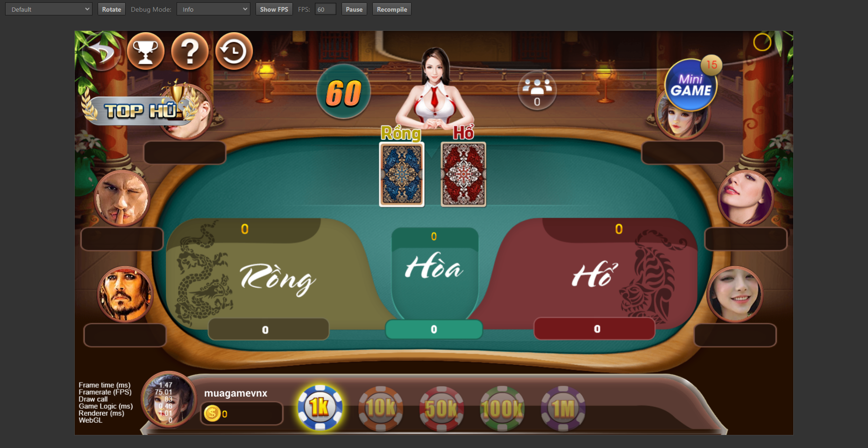Select the 1M betting chip
Image resolution: width=868 pixels, height=448 pixels.
563,409
